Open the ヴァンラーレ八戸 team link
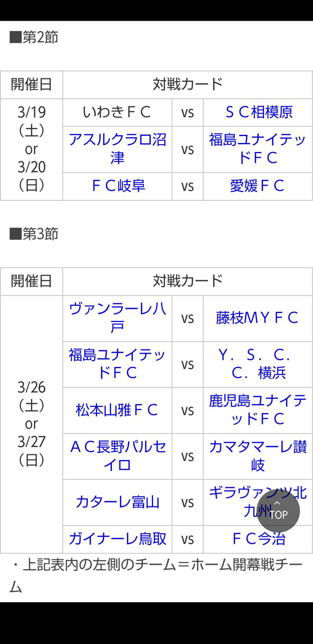This screenshot has height=644, width=313. (117, 318)
